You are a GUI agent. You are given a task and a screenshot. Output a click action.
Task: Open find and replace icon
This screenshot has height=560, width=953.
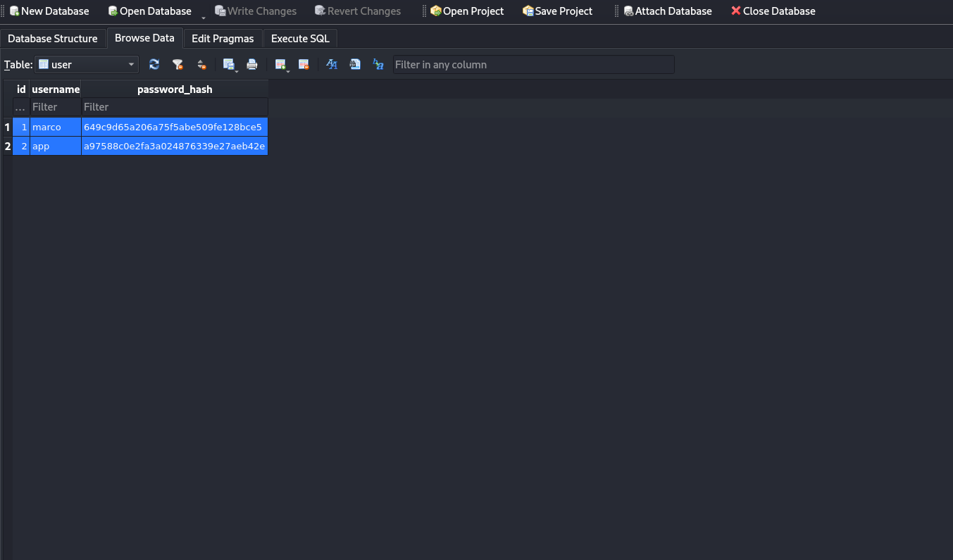coord(378,65)
